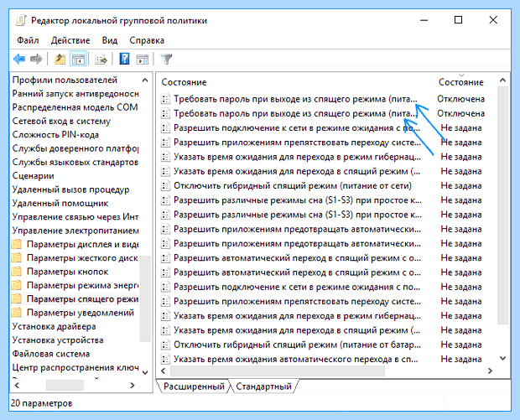Select Управление связью через Инт node

pos(75,217)
